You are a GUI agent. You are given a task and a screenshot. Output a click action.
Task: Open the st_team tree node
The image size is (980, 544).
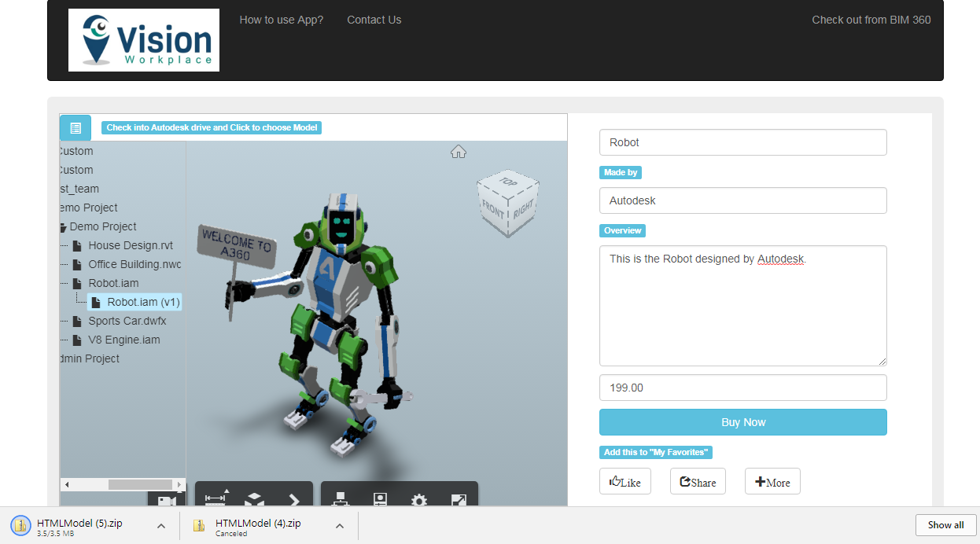79,189
